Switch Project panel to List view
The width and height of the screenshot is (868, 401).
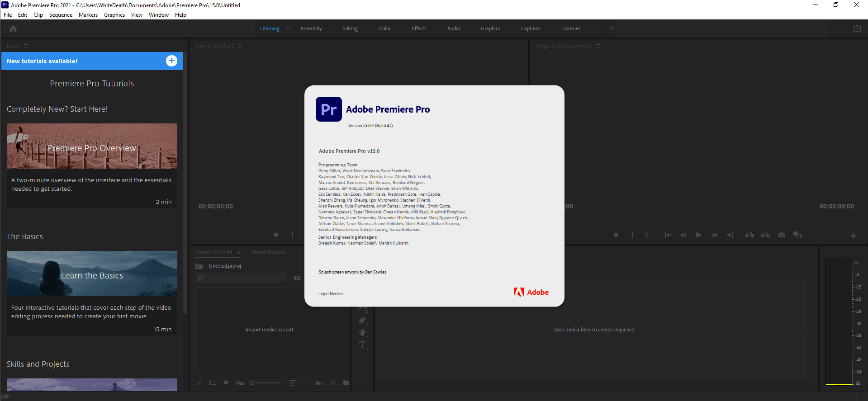(212, 383)
